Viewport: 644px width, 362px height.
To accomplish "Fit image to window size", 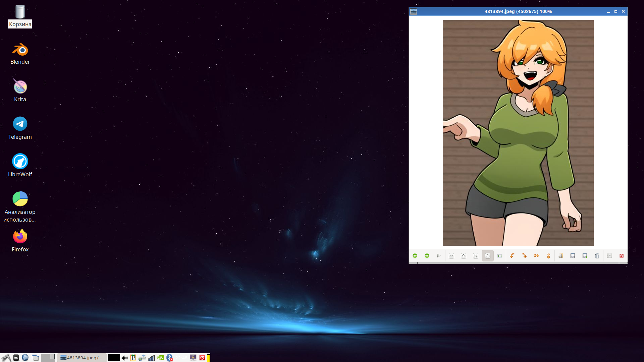I will [476, 256].
